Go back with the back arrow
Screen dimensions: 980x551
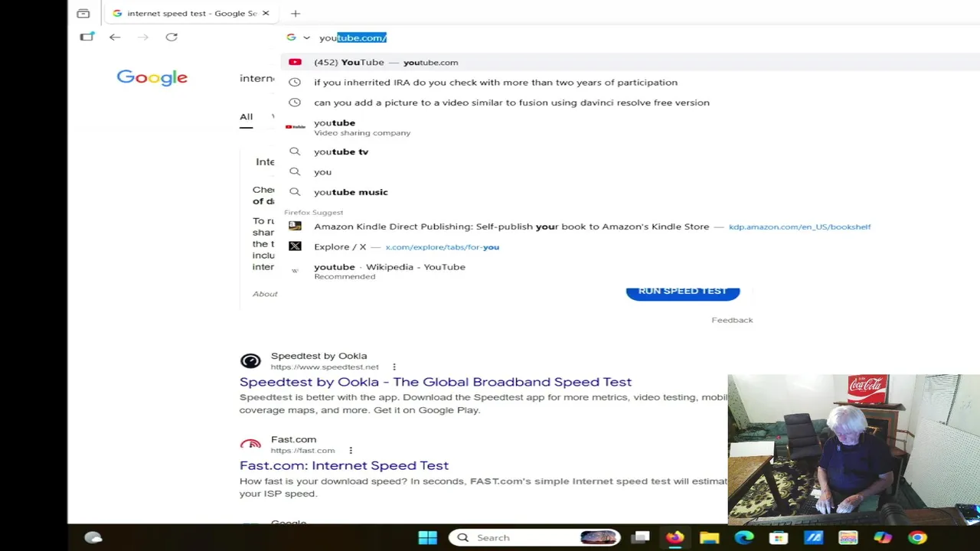[115, 37]
